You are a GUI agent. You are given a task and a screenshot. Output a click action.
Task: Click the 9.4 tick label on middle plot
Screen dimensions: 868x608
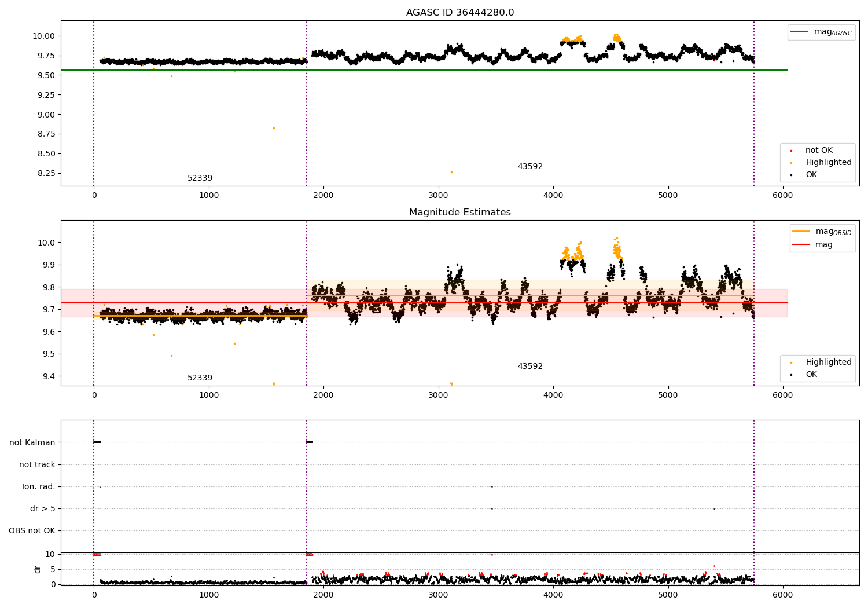pyautogui.click(x=49, y=376)
